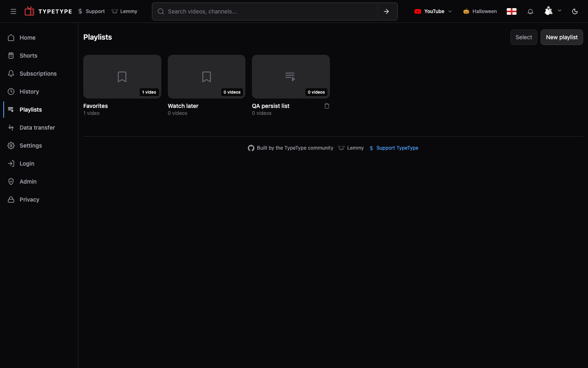Image resolution: width=588 pixels, height=368 pixels.
Task: Open Settings in the sidebar
Action: click(x=39, y=146)
